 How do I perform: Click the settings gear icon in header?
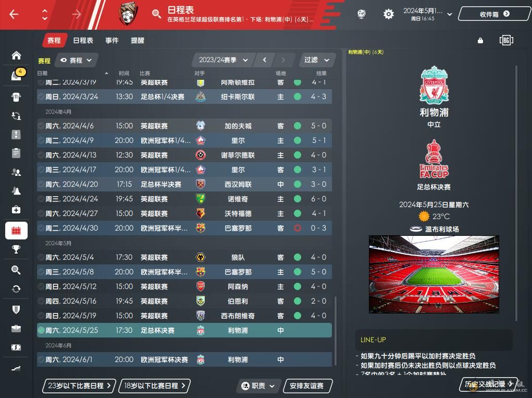[389, 14]
